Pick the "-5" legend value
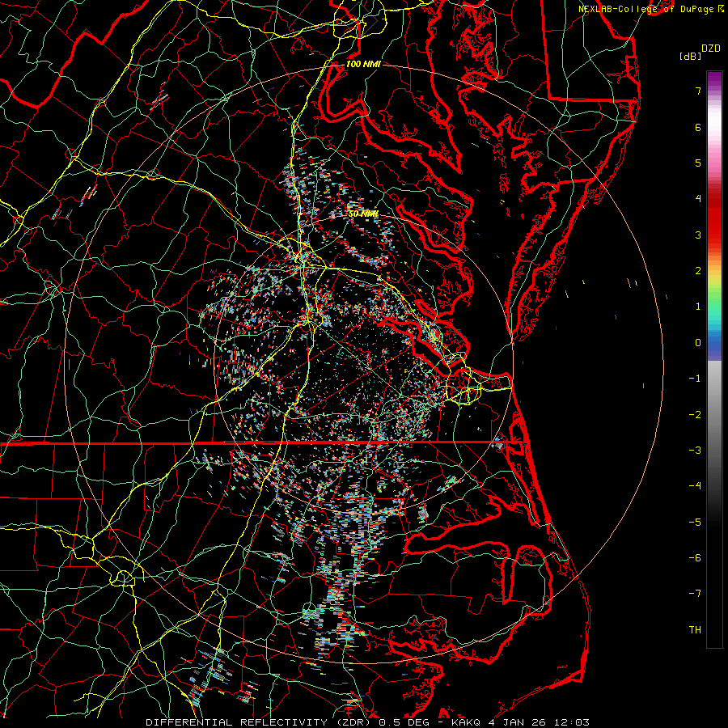The height and width of the screenshot is (728, 728). pyautogui.click(x=695, y=523)
